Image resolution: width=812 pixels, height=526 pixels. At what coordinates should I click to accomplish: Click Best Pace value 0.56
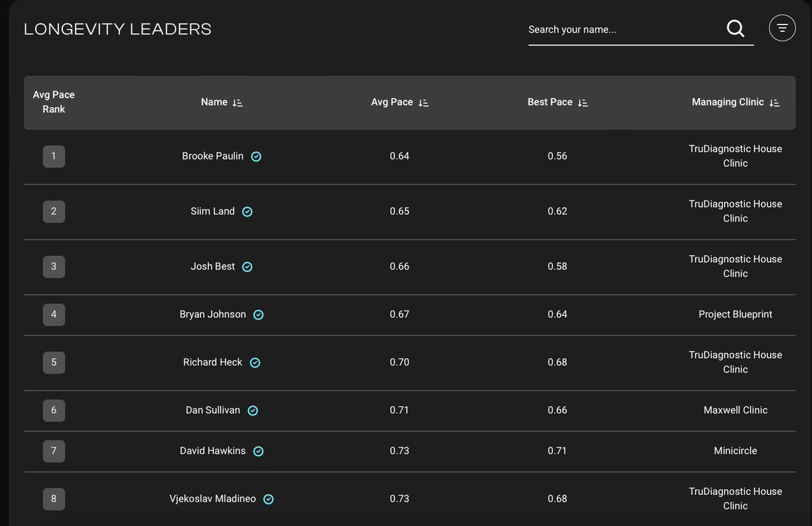point(558,156)
